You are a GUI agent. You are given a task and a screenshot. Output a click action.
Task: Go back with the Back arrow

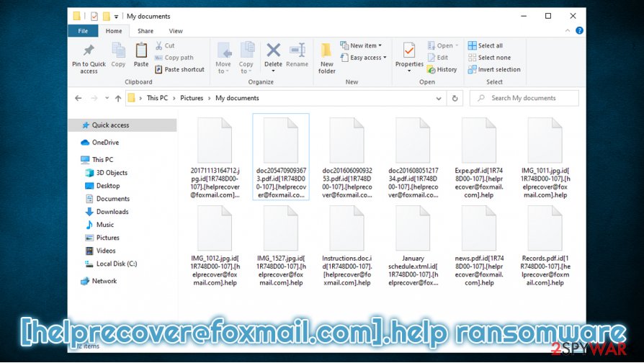[78, 98]
